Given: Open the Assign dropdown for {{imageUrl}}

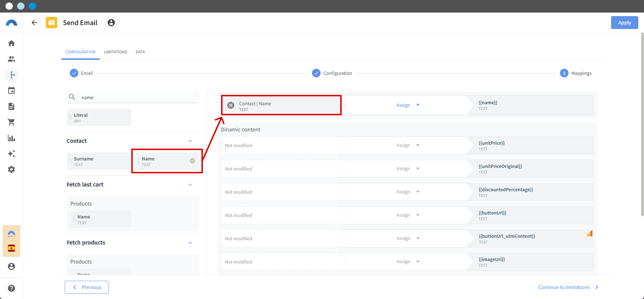Looking at the screenshot, I should click(x=408, y=262).
